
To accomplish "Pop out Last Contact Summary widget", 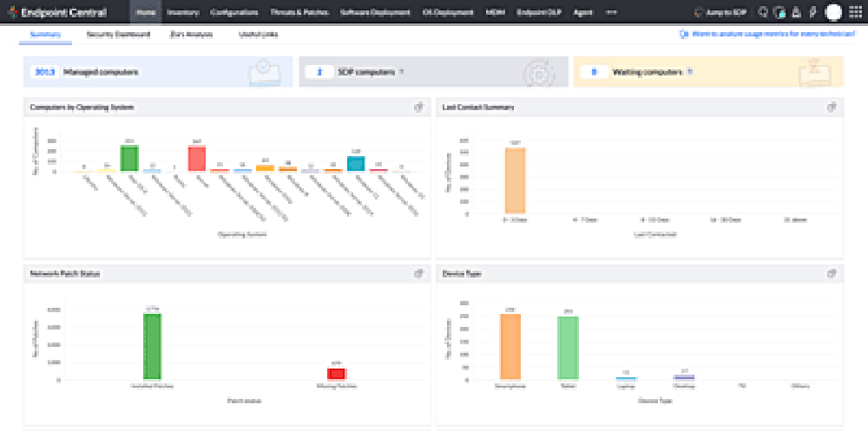I will point(832,108).
